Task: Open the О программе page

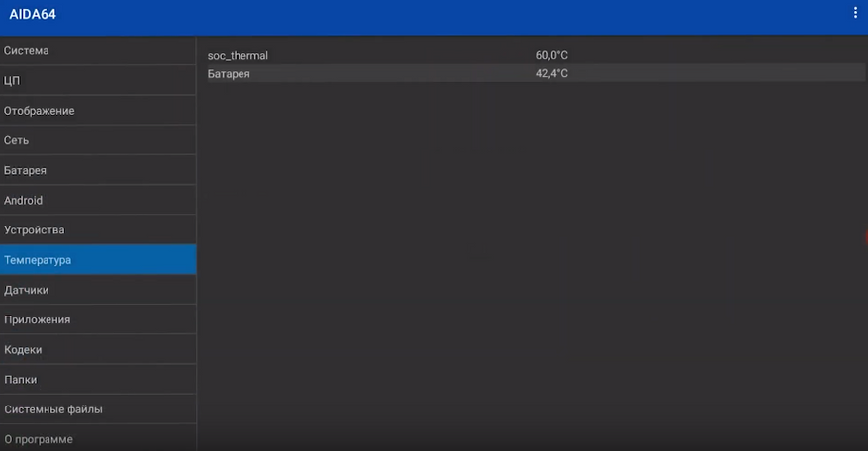Action: point(98,439)
